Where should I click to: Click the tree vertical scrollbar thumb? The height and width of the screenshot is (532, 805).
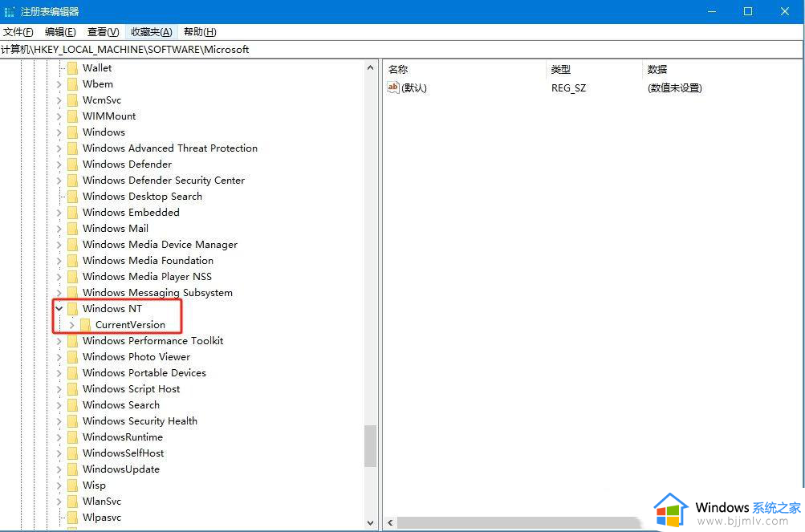click(370, 446)
